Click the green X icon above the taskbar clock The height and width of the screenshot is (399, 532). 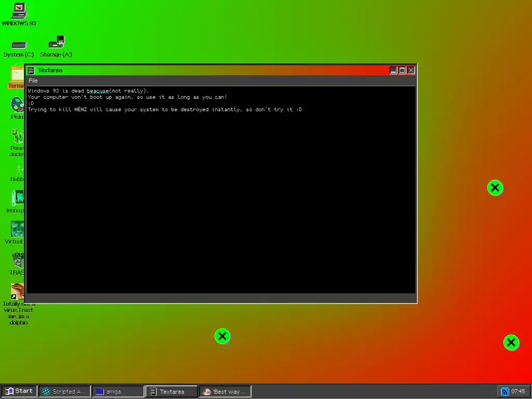tap(511, 343)
